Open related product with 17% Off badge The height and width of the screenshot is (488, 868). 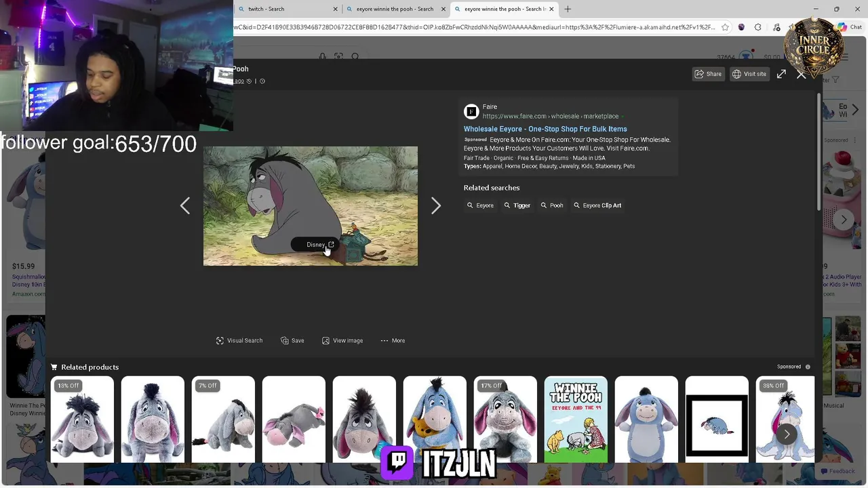pos(505,419)
